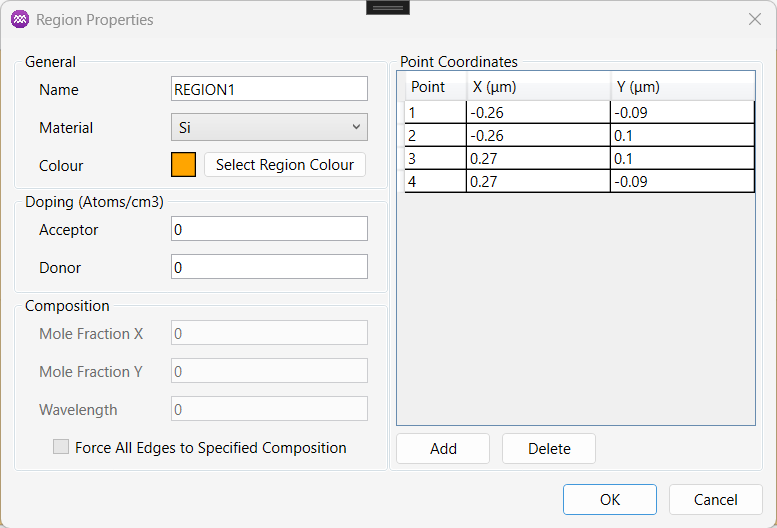This screenshot has width=777, height=528.
Task: Toggle Force All Edges to Specified Composition
Action: point(61,447)
